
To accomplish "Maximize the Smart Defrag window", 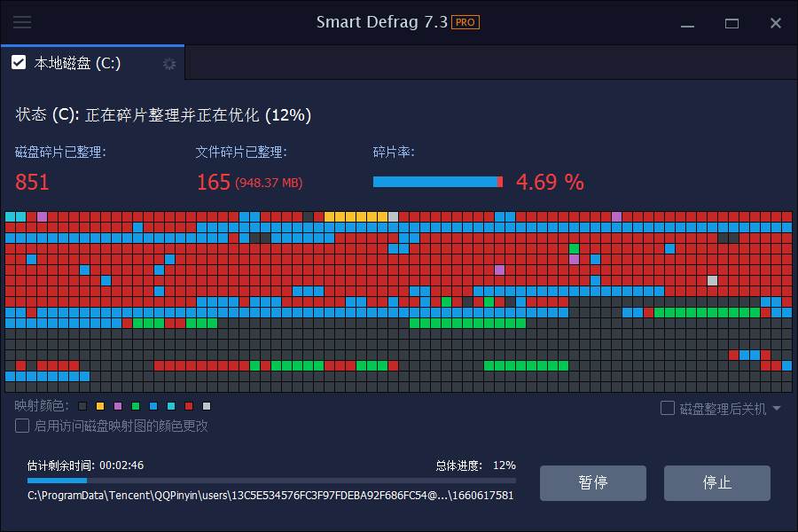I will (731, 23).
